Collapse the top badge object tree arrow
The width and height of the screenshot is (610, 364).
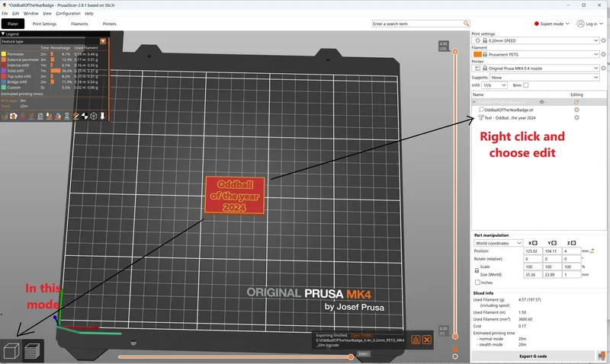click(x=474, y=102)
